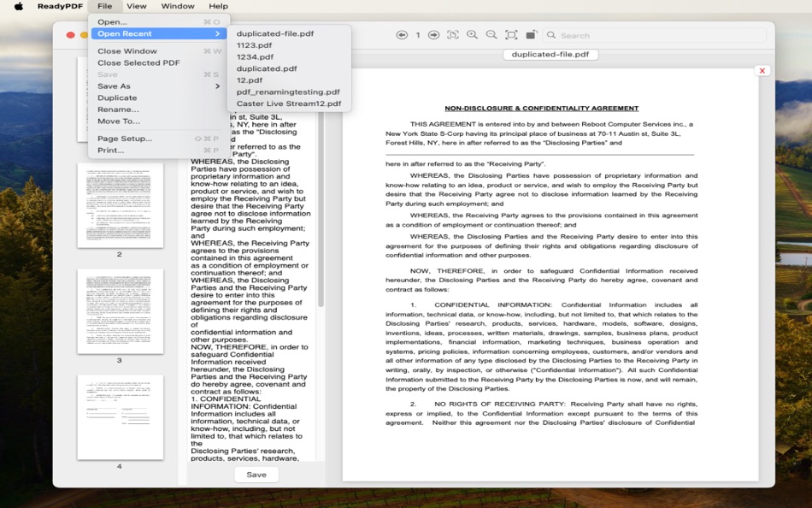812x508 pixels.
Task: Click the page label 4 under thumbnail
Action: (x=120, y=466)
